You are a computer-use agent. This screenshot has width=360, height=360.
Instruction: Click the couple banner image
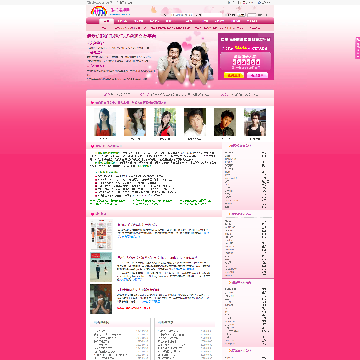[185, 63]
